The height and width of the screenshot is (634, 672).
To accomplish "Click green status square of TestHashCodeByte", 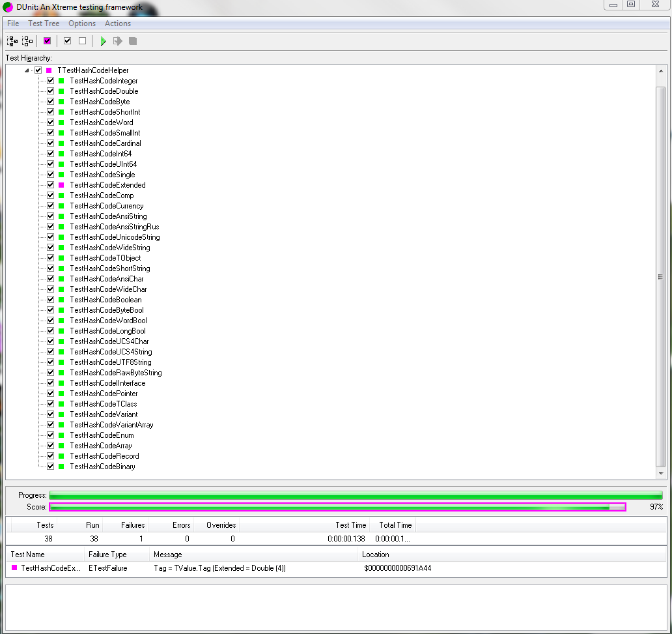I will 61,102.
